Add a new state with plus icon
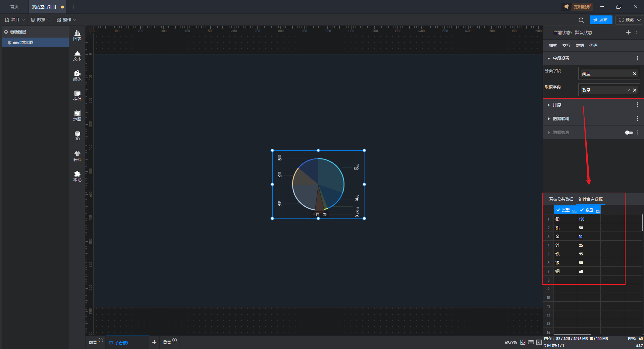This screenshot has height=349, width=644. 629,33
